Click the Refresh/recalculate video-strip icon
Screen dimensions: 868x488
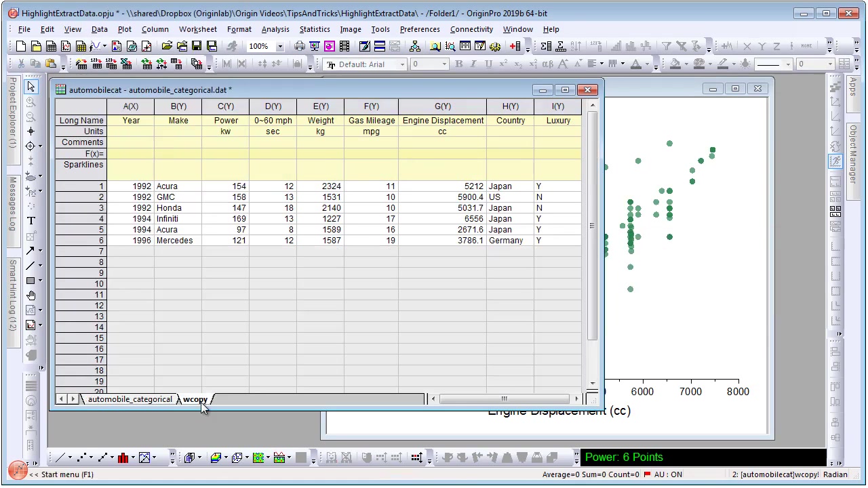coord(344,46)
